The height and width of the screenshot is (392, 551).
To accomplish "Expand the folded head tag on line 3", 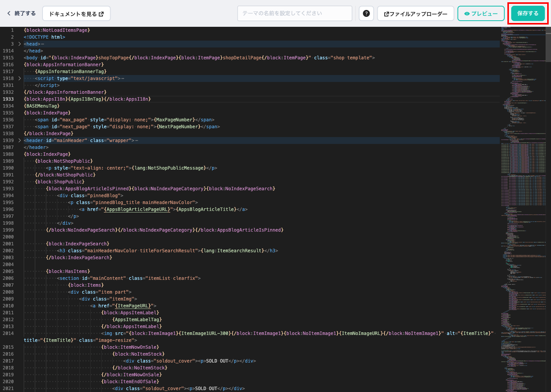I will [20, 44].
